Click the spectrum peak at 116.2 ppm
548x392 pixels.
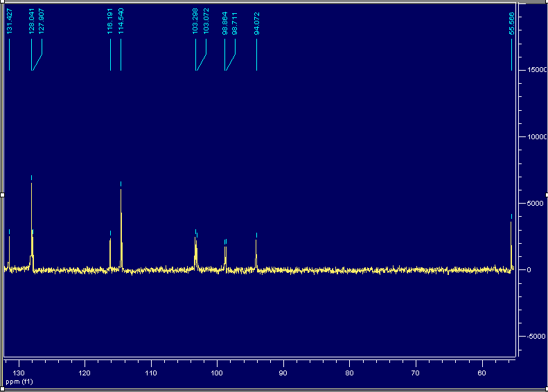coord(110,253)
